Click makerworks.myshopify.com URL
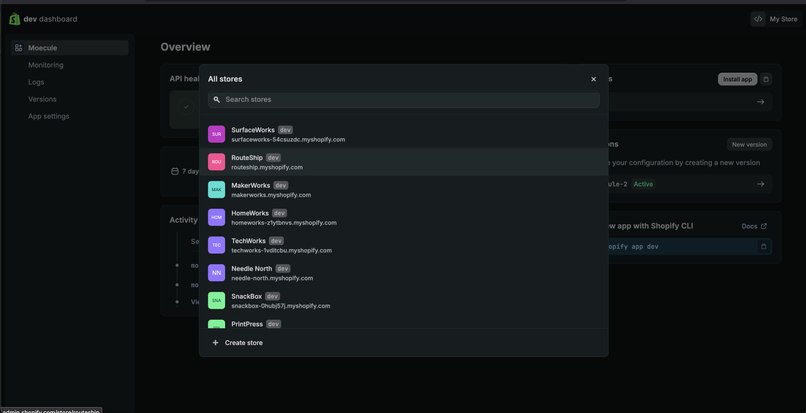Screen dimensions: 806x413 coord(271,195)
